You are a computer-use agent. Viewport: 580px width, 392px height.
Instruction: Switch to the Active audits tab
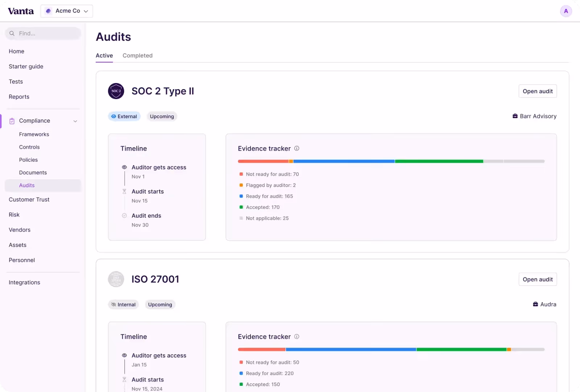click(x=104, y=55)
